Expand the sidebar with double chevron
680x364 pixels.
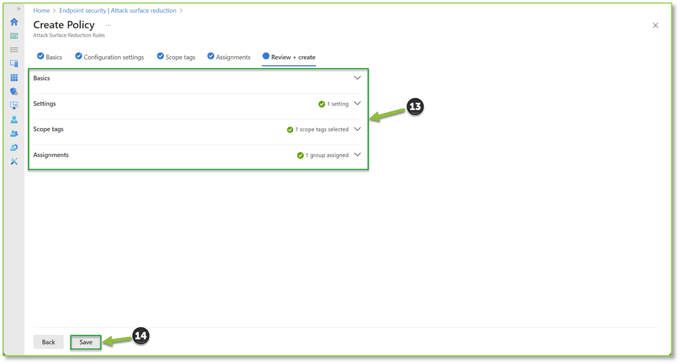[18, 9]
